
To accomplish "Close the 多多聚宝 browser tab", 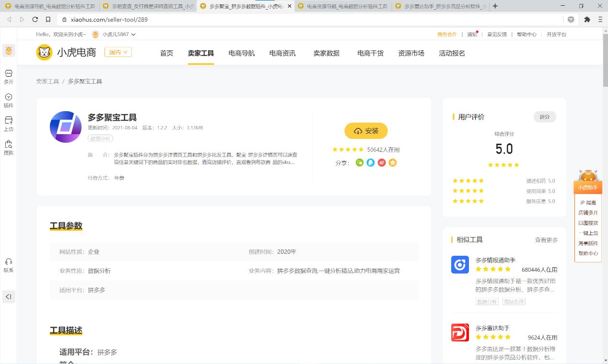I will click(x=289, y=6).
